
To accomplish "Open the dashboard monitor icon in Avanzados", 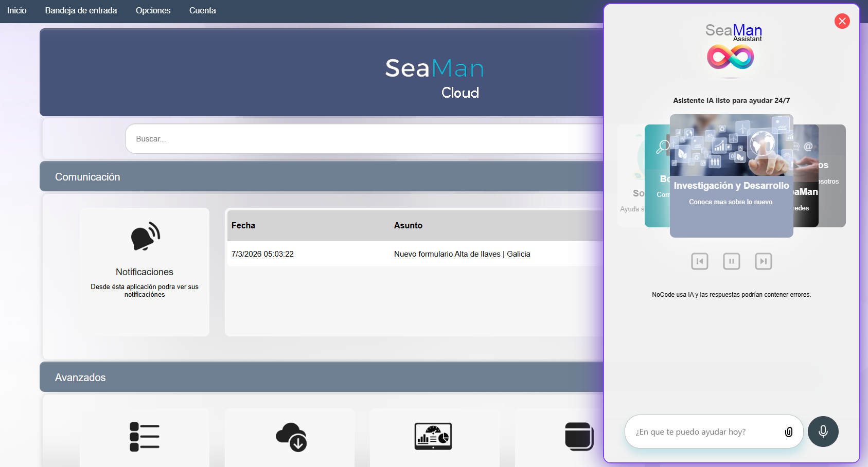I will point(433,437).
